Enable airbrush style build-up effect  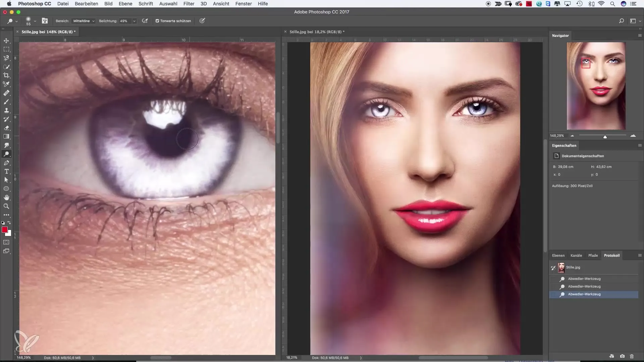145,21
